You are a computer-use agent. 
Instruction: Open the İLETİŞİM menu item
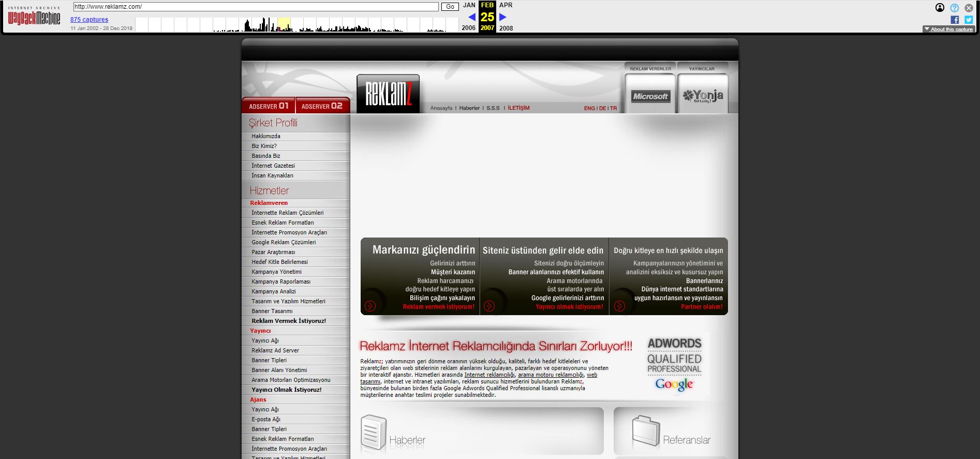pos(518,108)
